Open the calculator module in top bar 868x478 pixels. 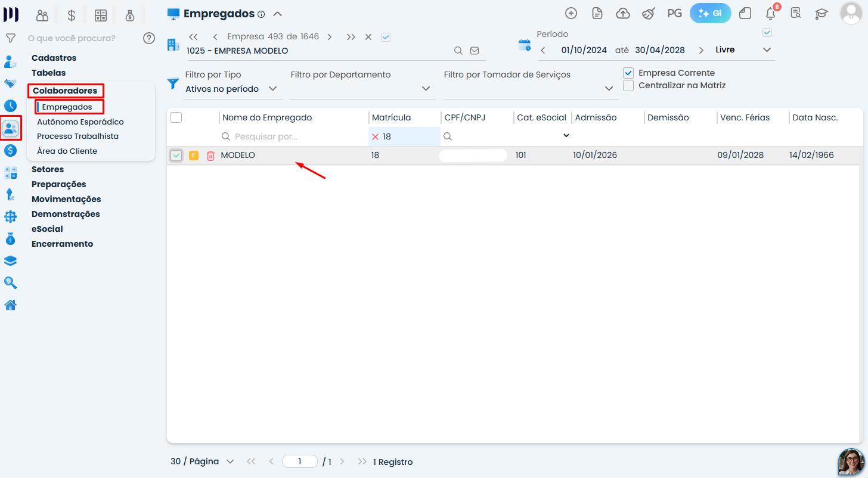pos(101,15)
